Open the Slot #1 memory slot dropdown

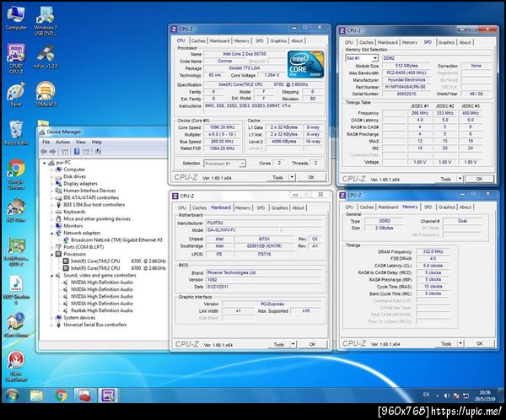click(x=362, y=58)
